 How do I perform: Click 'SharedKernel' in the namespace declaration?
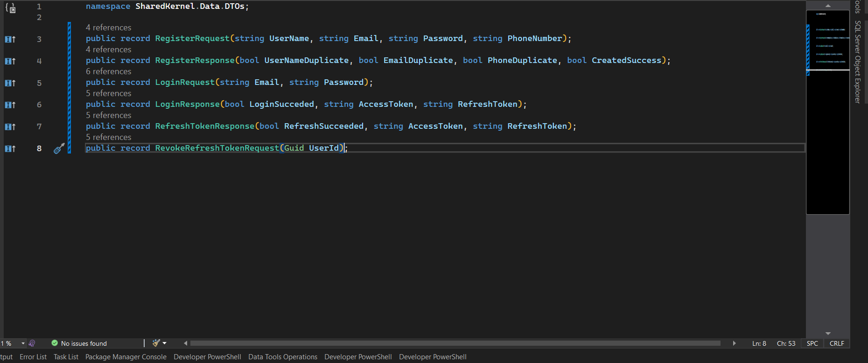tap(165, 7)
